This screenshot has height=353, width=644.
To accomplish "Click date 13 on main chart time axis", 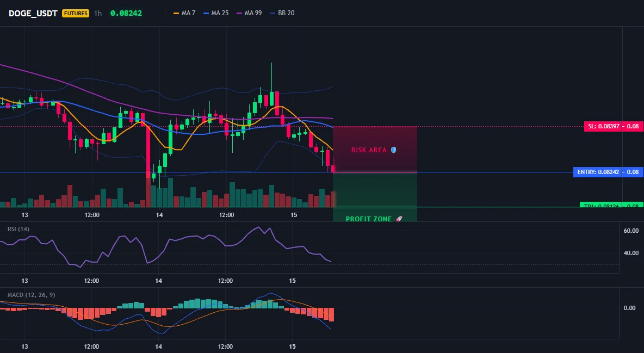I will 24,215.
